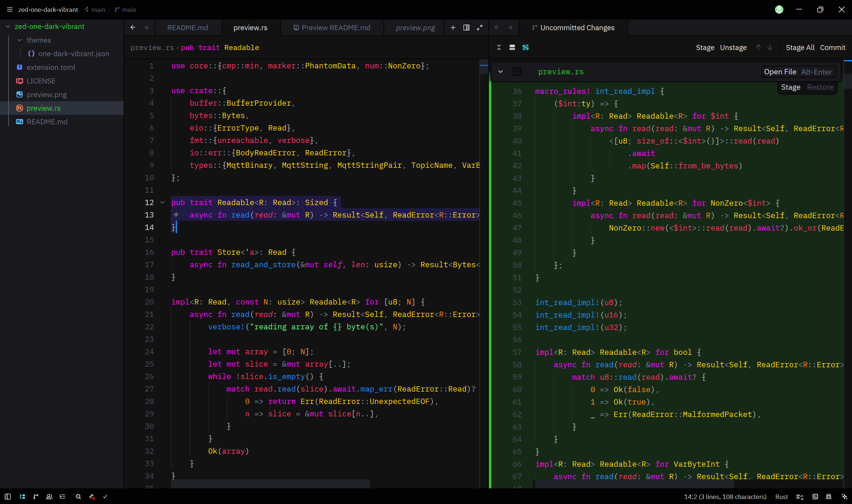Viewport: 852px width, 504px height.
Task: Toggle the teal diff mode icon in diff toolbar
Action: 526,47
